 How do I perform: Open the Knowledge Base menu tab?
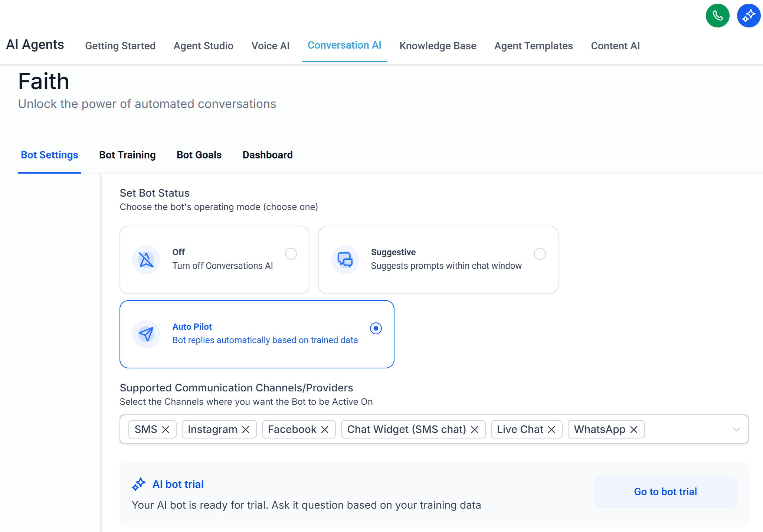pyautogui.click(x=438, y=46)
